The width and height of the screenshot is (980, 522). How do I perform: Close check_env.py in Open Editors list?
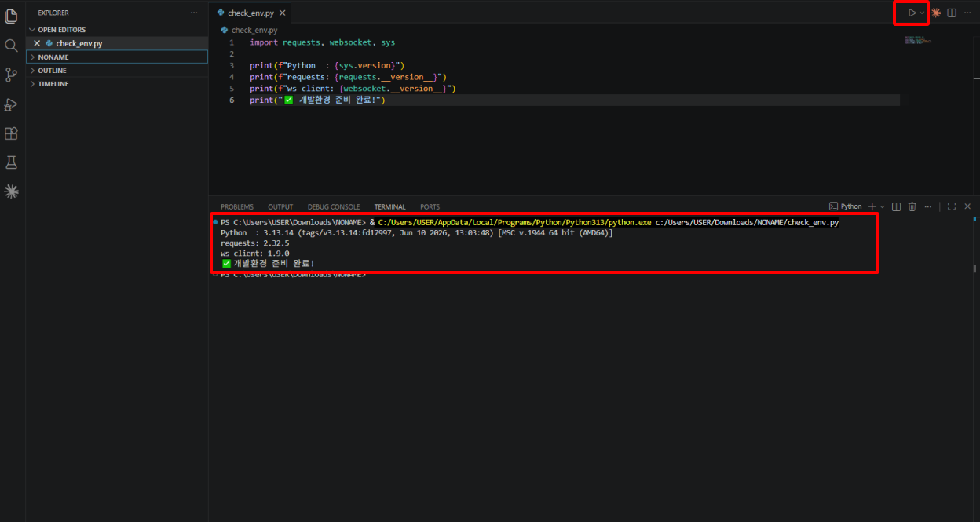click(x=37, y=43)
